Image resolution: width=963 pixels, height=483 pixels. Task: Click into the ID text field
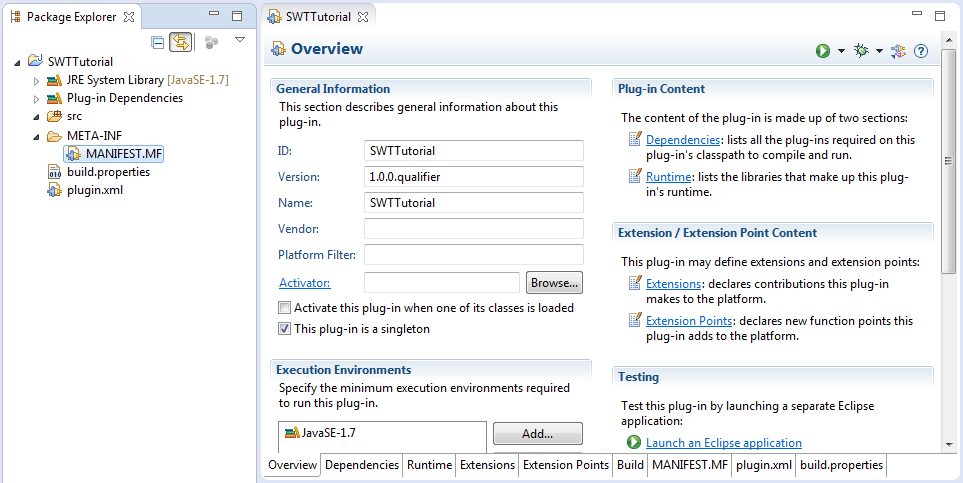474,151
